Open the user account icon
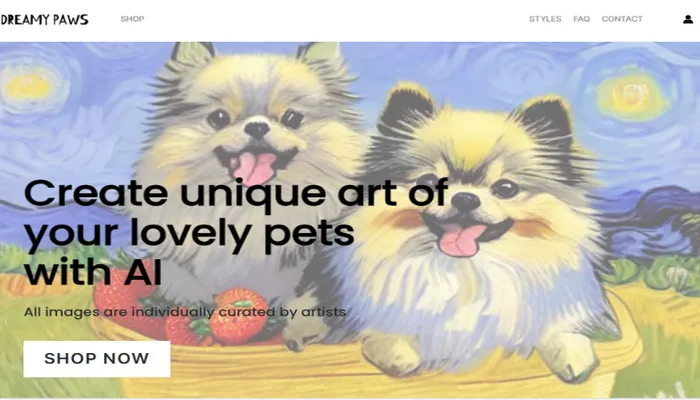 click(688, 19)
